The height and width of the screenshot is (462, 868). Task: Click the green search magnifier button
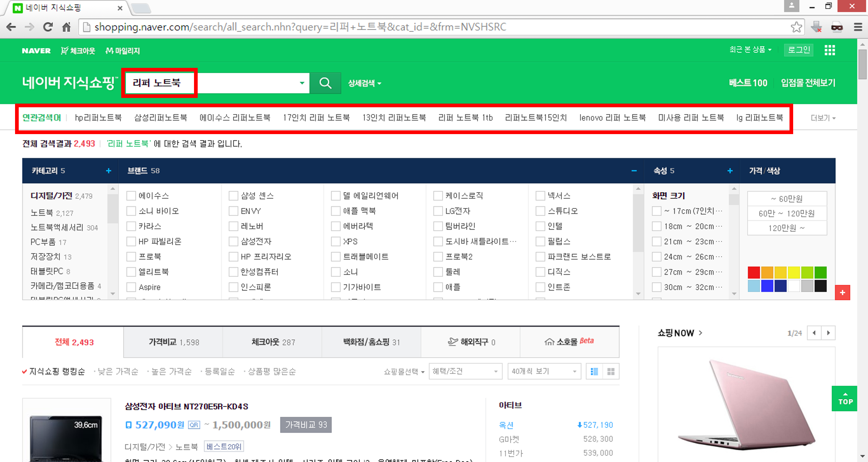pos(325,83)
